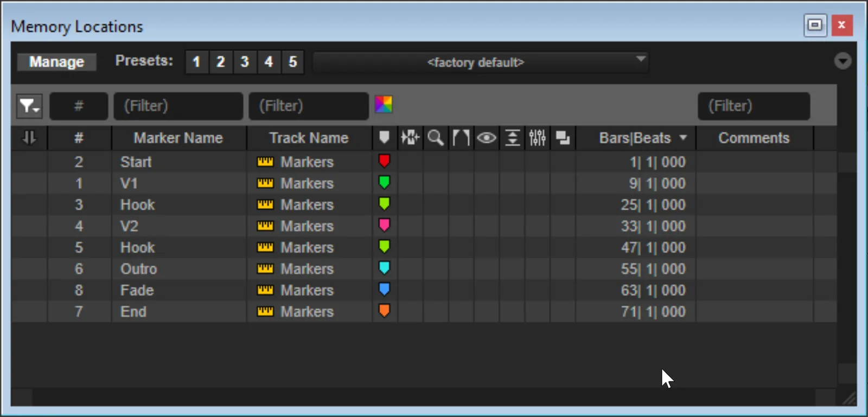Select the V2 marker name
Screen dimensions: 868x417
[x=129, y=226]
